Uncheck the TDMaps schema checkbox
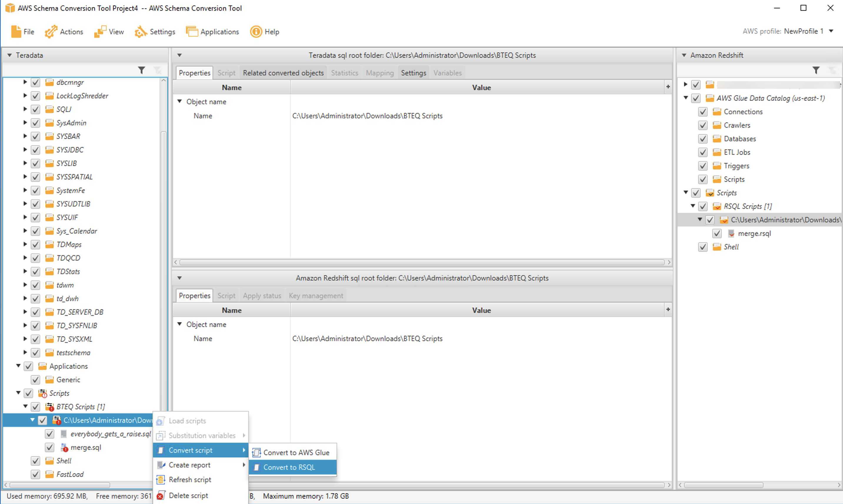Screen dimensions: 843x504 (35, 245)
